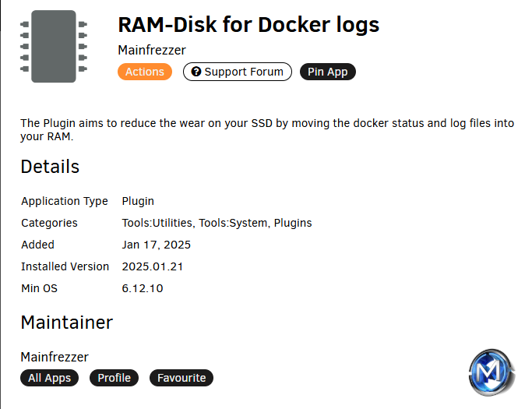This screenshot has width=532, height=409.
Task: Click the Mainfrezzer maintainer avatar logo
Action: tap(491, 372)
